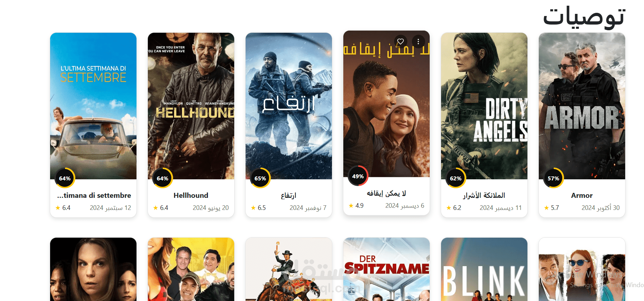This screenshot has width=644, height=301.
Task: Click the heart favorite icon on poster
Action: coord(401,42)
